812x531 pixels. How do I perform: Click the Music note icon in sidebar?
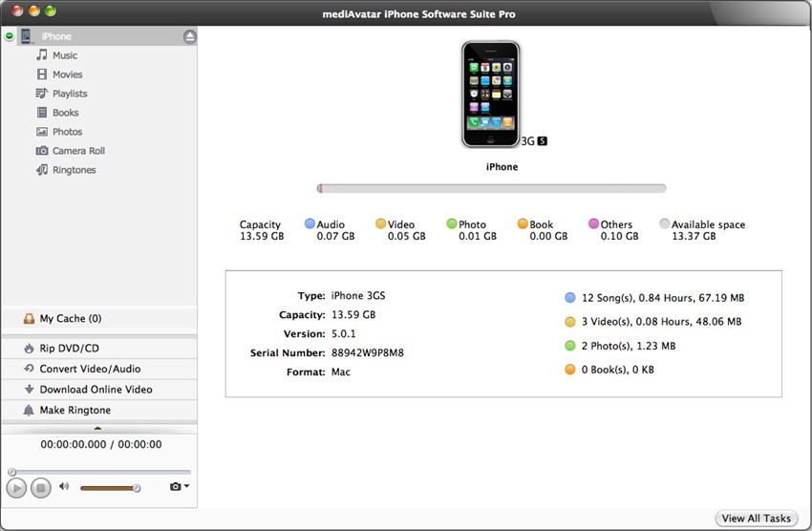pos(42,54)
